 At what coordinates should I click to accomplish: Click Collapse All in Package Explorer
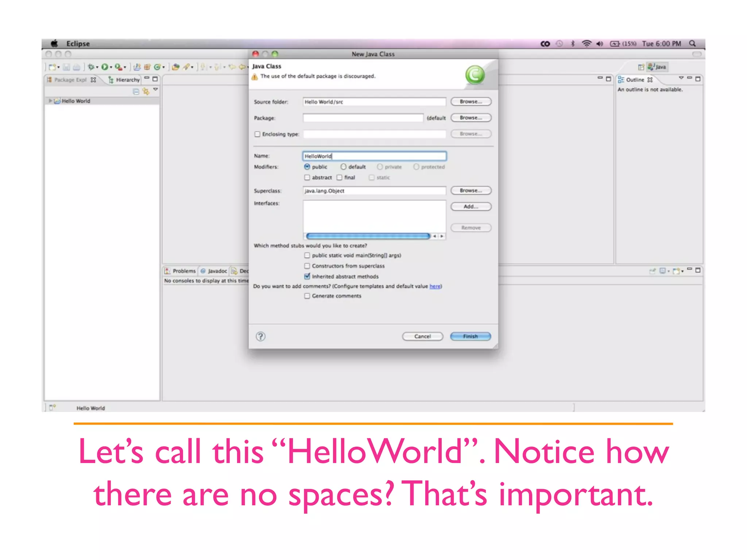coord(136,92)
